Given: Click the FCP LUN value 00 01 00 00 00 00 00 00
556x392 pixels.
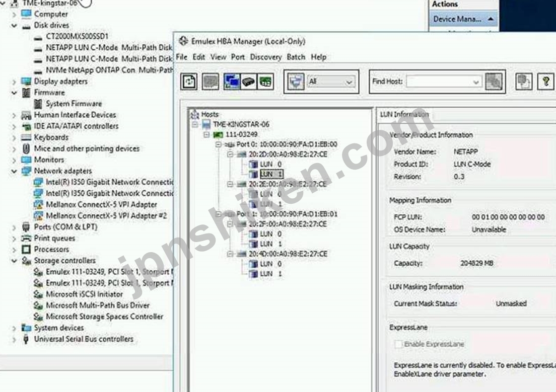Looking at the screenshot, I should coord(508,217).
